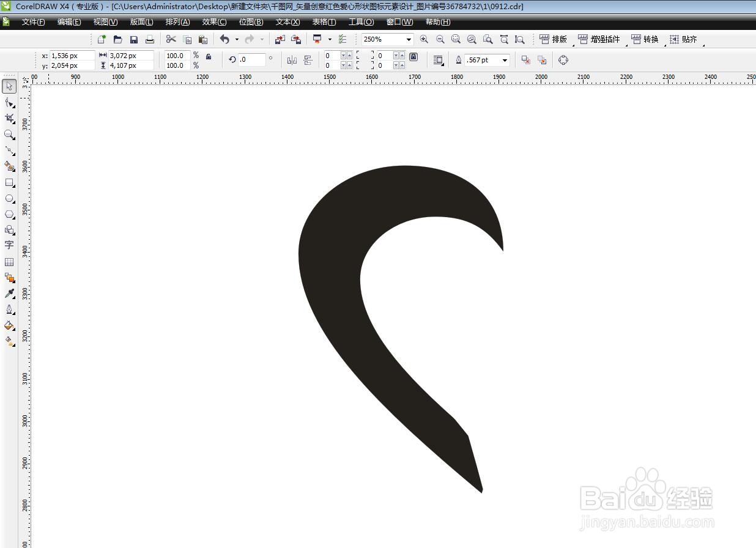Viewport: 756px width, 548px height.
Task: Click Zoom to page height icon
Action: click(519, 39)
